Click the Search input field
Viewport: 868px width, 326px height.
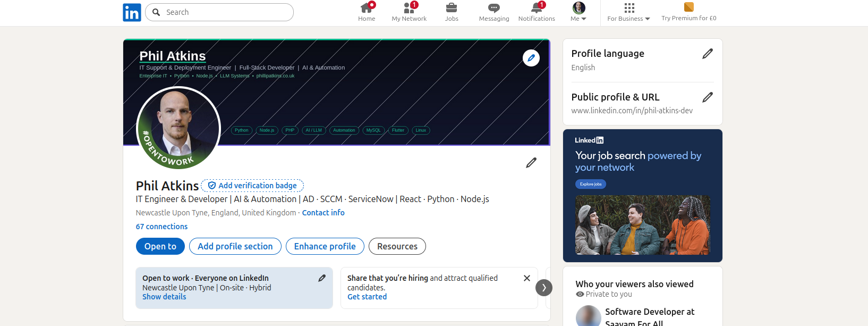(219, 12)
